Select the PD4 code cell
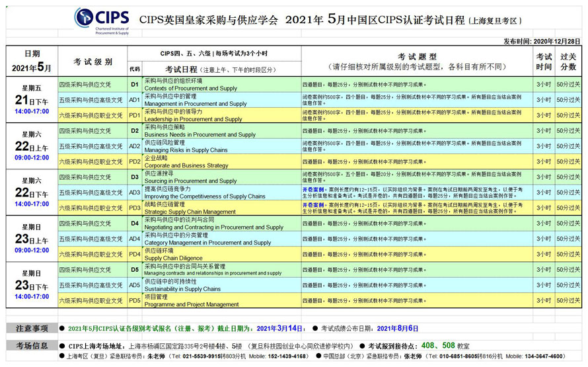The width and height of the screenshot is (588, 367). (x=135, y=254)
